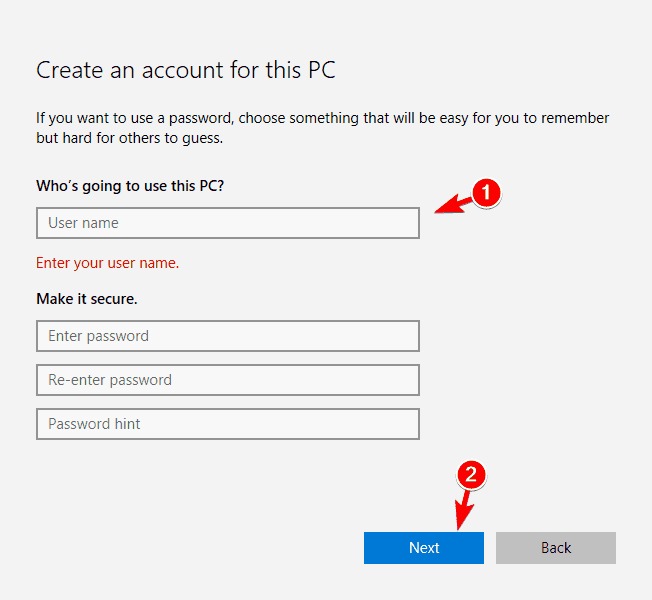Image resolution: width=652 pixels, height=600 pixels.
Task: Click the "Make it secure." label
Action: [x=87, y=299]
